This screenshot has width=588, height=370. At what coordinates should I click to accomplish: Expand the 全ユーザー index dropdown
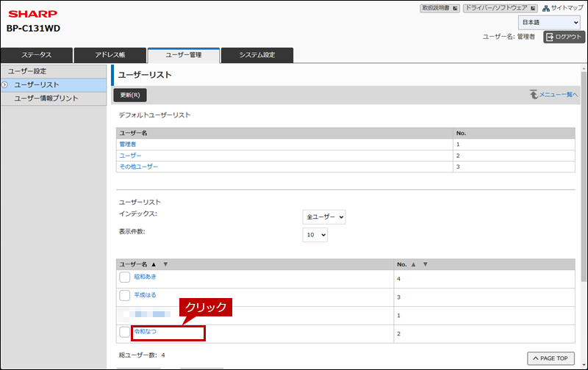click(324, 217)
